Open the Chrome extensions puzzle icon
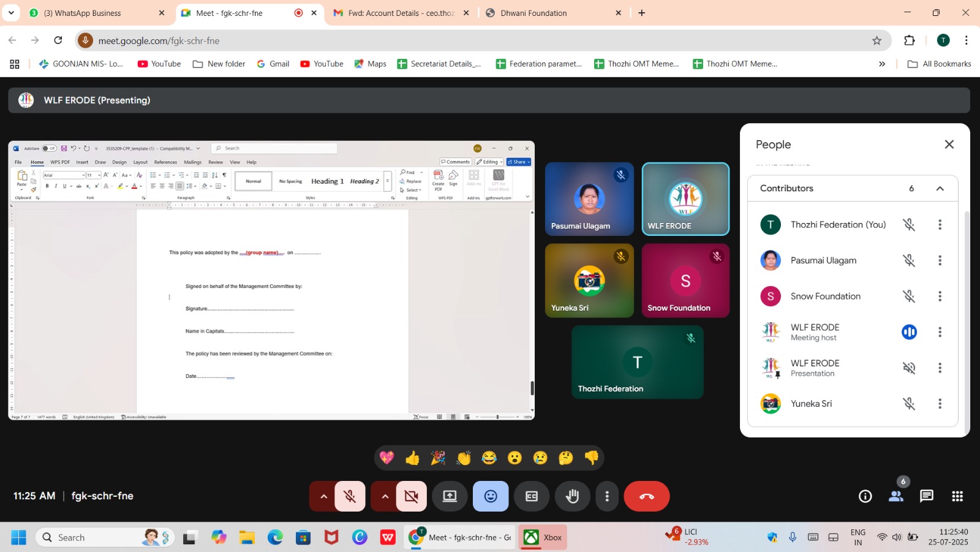 pos(910,40)
